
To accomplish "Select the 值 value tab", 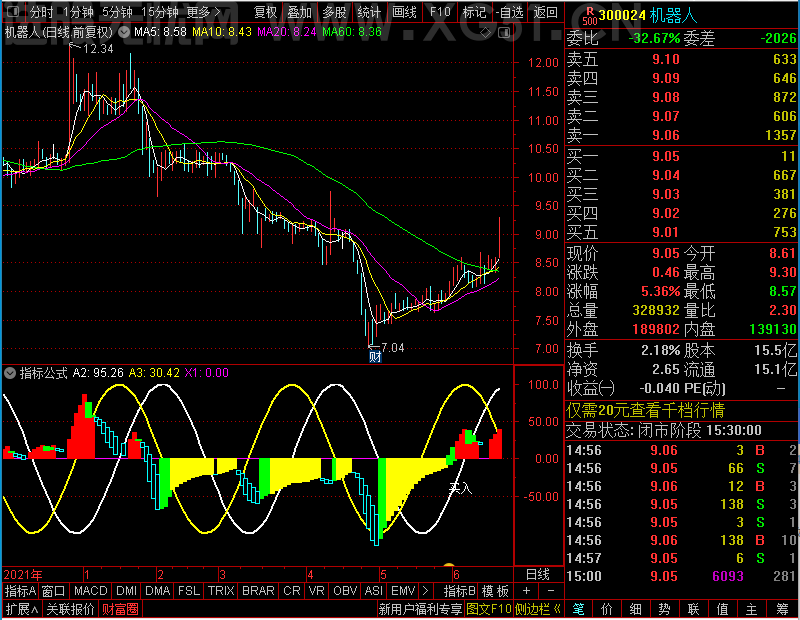I will 722,609.
